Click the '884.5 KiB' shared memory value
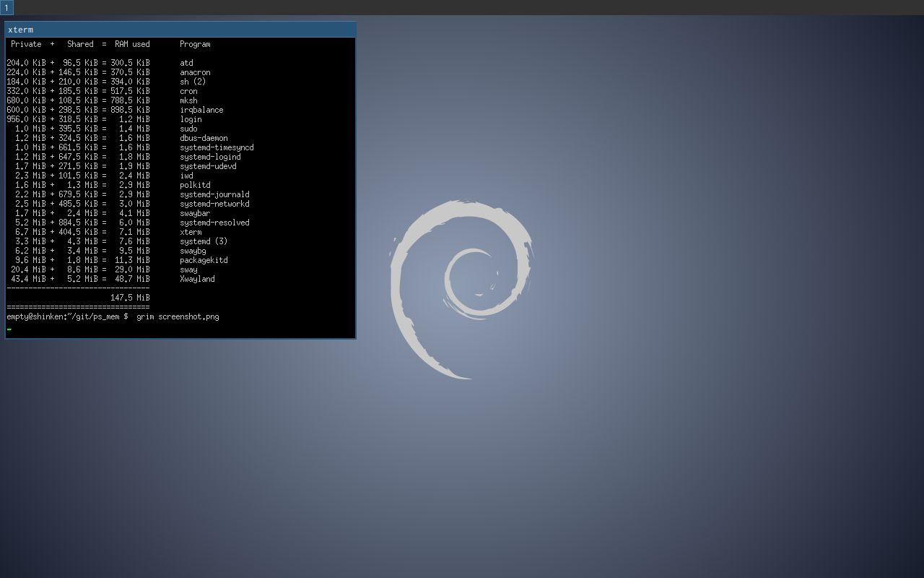This screenshot has height=578, width=924. pos(78,223)
